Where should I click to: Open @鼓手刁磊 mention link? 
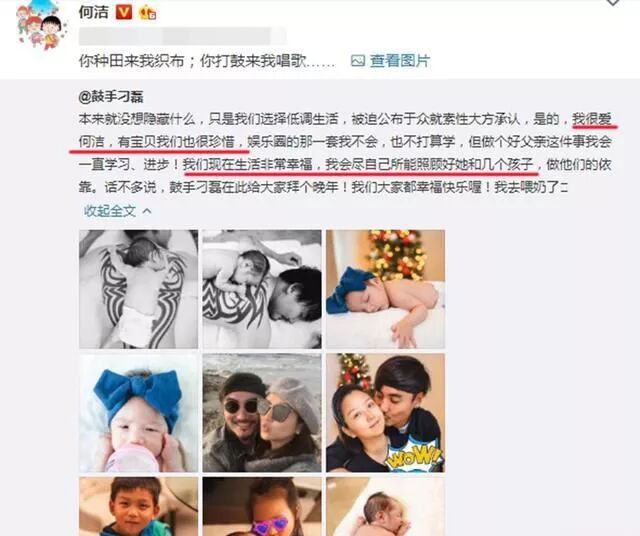click(111, 97)
